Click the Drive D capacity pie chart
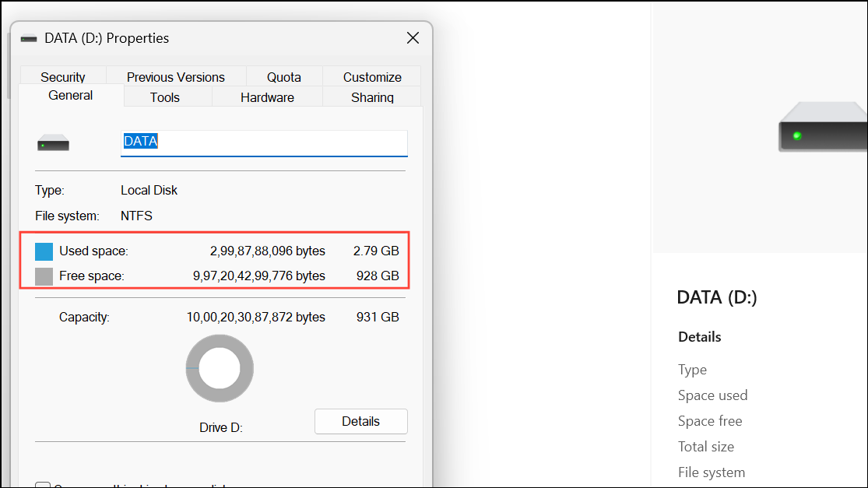 [220, 367]
